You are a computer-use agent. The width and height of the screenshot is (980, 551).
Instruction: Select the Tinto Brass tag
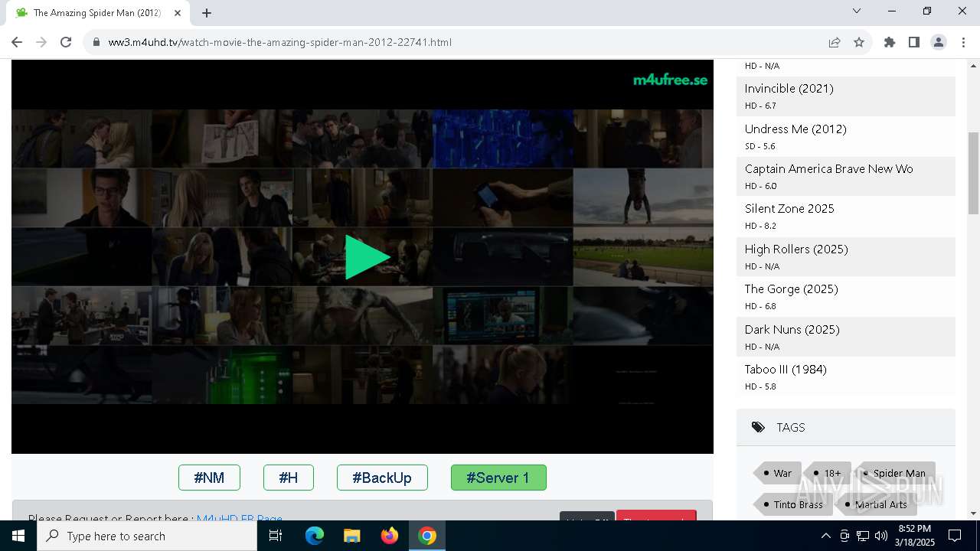pos(793,504)
